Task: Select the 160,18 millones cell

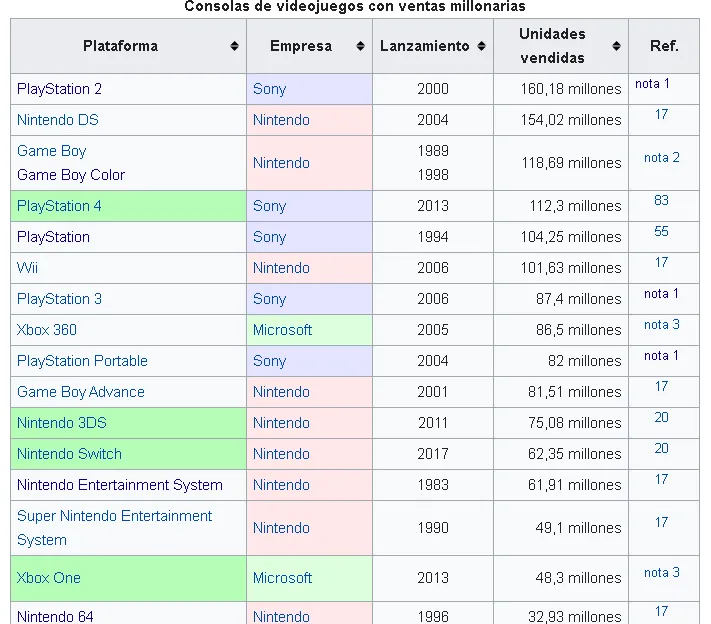Action: (561, 89)
